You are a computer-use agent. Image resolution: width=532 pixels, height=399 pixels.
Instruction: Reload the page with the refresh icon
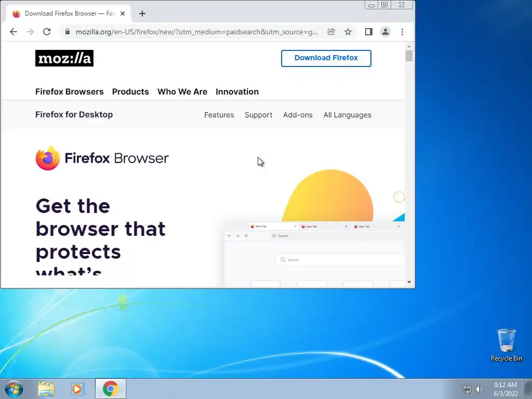point(47,32)
